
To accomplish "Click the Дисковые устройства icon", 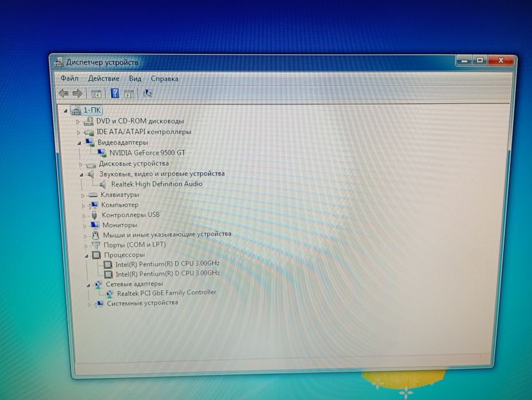I will [91, 164].
